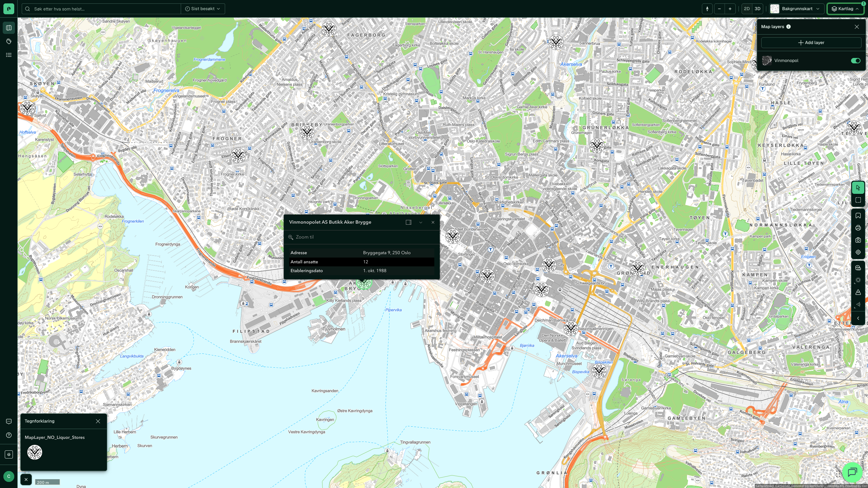Click the Vinmonopol marker near Uranienborg skole

(x=307, y=132)
